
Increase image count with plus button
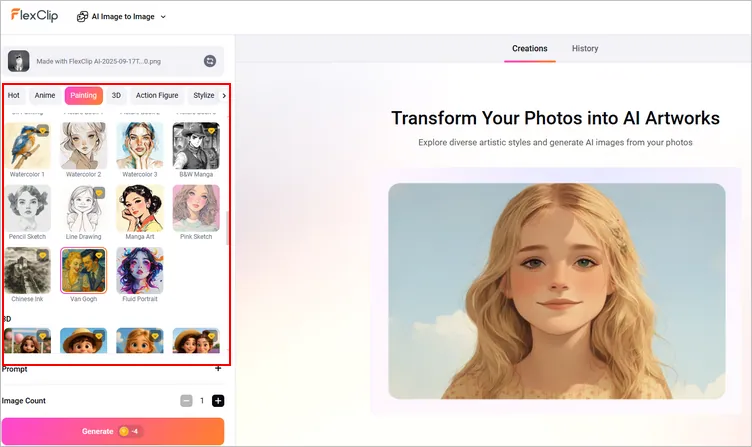coord(218,401)
